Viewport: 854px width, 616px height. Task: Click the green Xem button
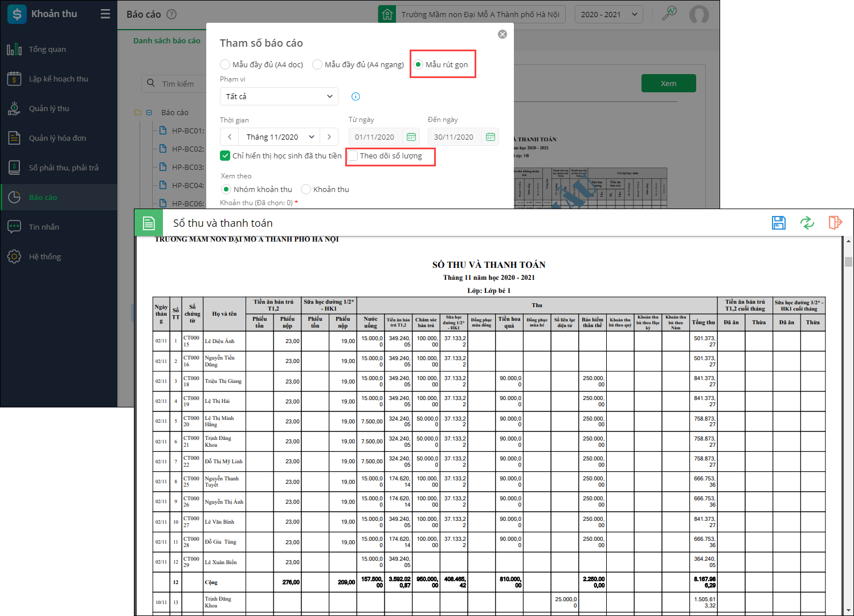click(x=668, y=83)
